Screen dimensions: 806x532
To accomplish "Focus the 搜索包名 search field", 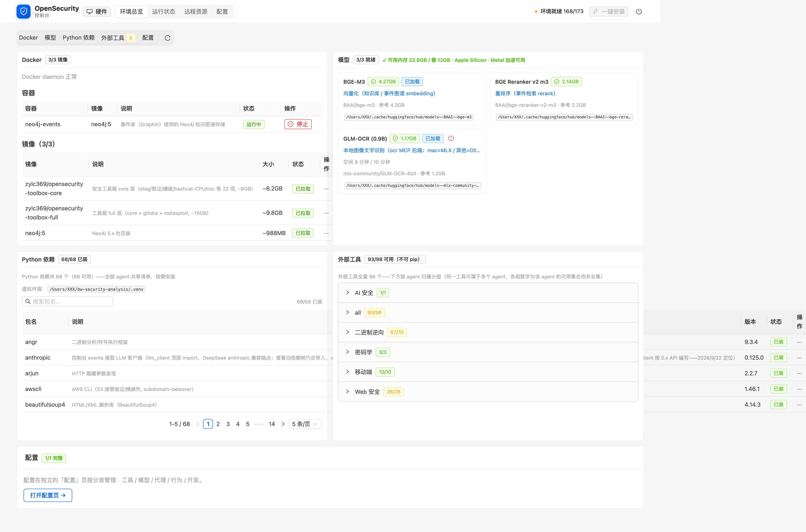I will click(x=67, y=301).
